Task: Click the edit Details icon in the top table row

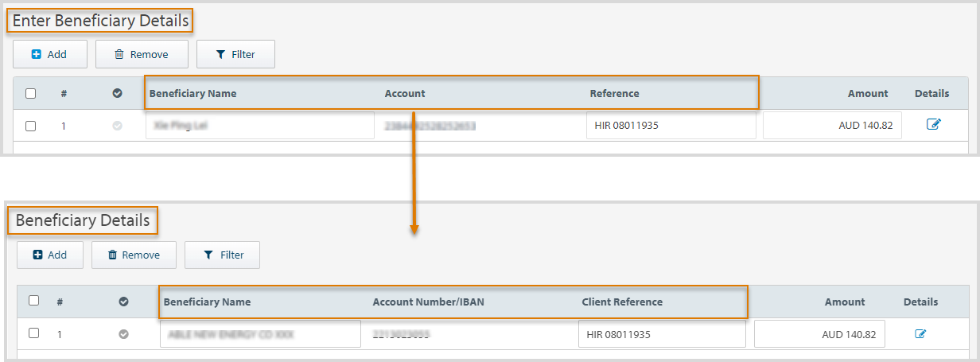Action: [x=934, y=125]
